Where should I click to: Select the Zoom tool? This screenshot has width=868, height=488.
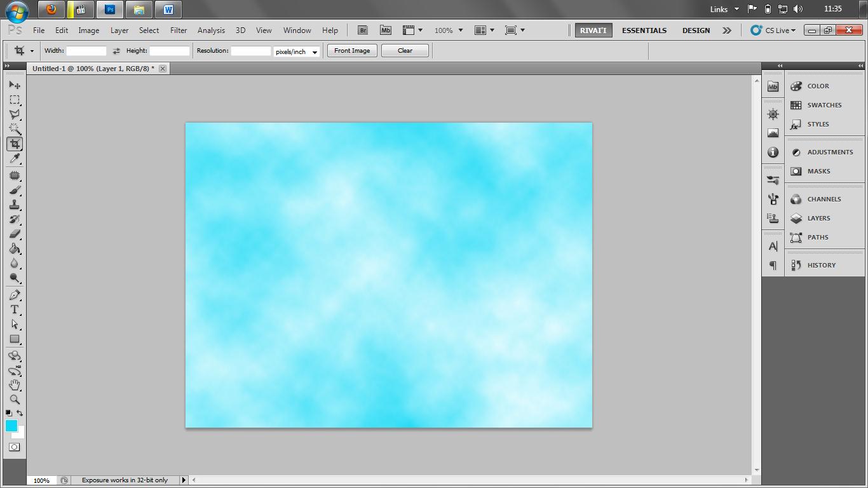[15, 400]
